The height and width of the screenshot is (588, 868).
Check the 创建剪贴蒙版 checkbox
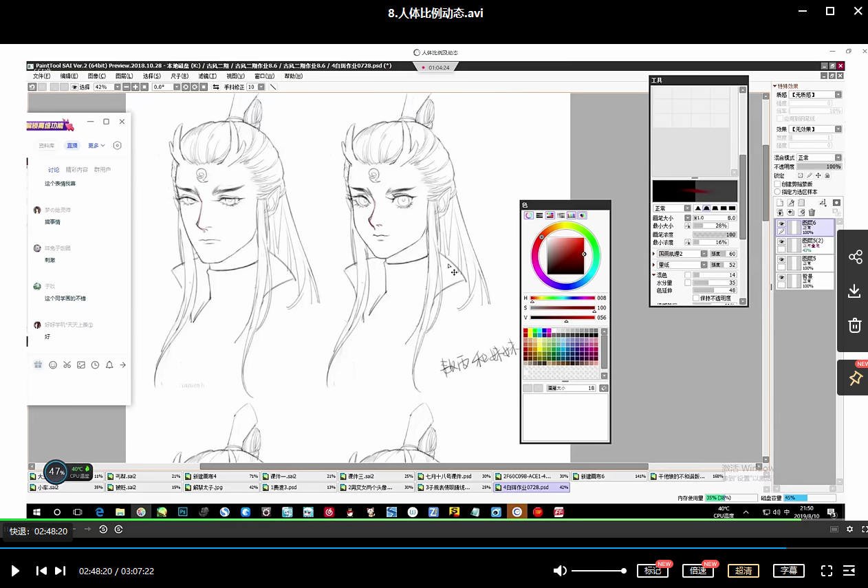click(778, 184)
